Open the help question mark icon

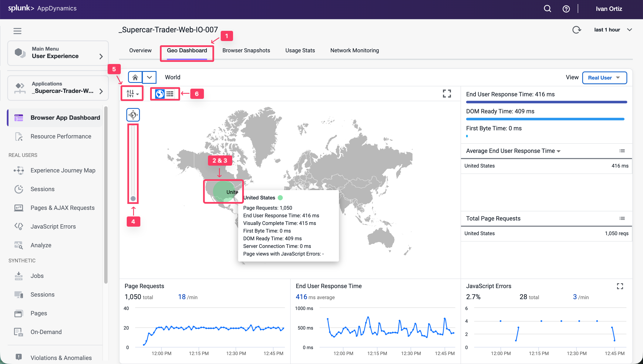click(x=566, y=9)
